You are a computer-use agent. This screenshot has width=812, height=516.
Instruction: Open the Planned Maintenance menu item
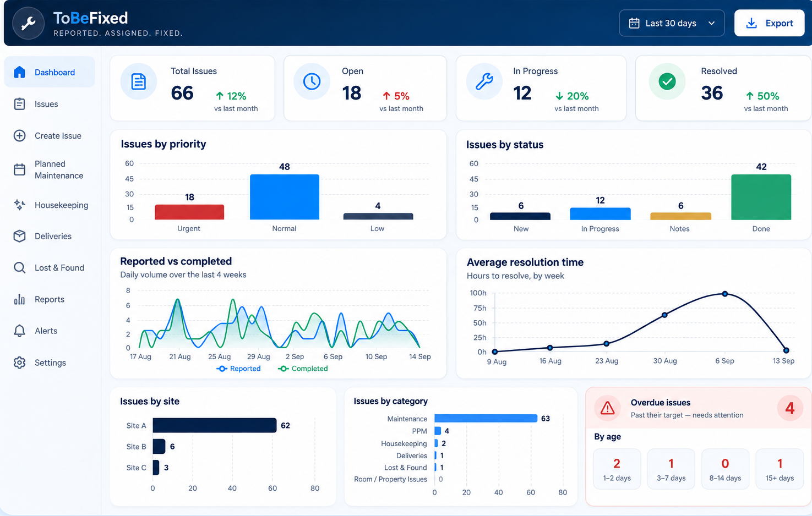(50, 170)
